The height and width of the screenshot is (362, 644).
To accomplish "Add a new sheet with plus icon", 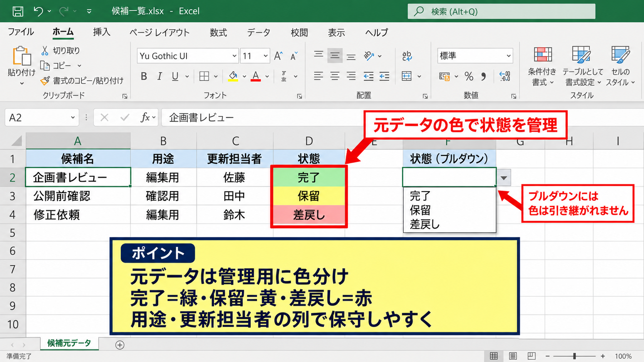I will [x=120, y=345].
